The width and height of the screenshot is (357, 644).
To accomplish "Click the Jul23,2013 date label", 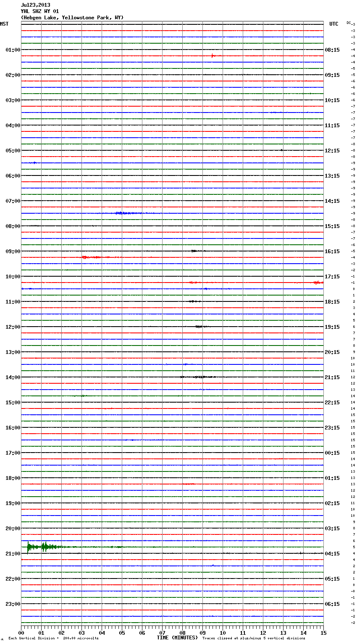I will coord(35,5).
